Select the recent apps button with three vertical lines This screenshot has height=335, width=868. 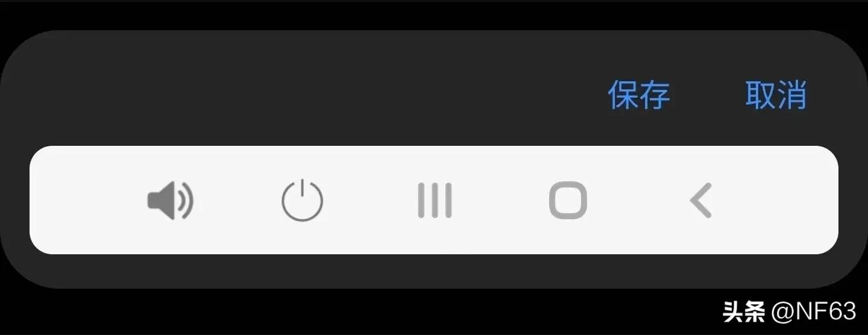[435, 201]
